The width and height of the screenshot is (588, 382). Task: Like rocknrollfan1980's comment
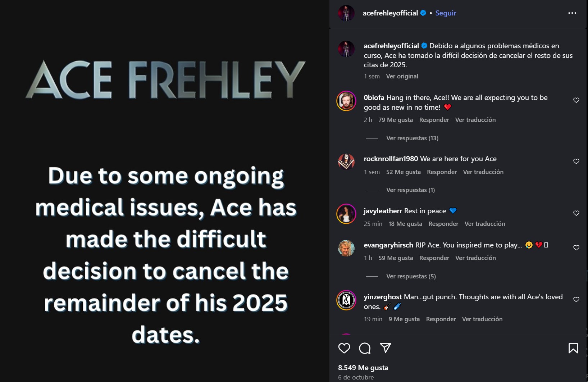click(576, 162)
